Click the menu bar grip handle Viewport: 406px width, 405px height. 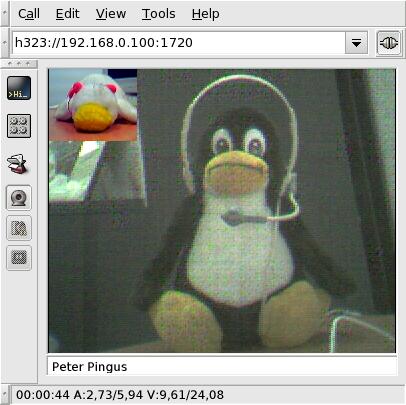5,13
